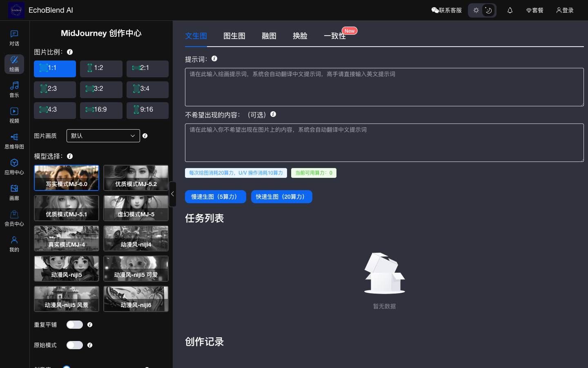The width and height of the screenshot is (588, 368).
Task: Collapse the left settings panel arrow
Action: click(x=172, y=194)
